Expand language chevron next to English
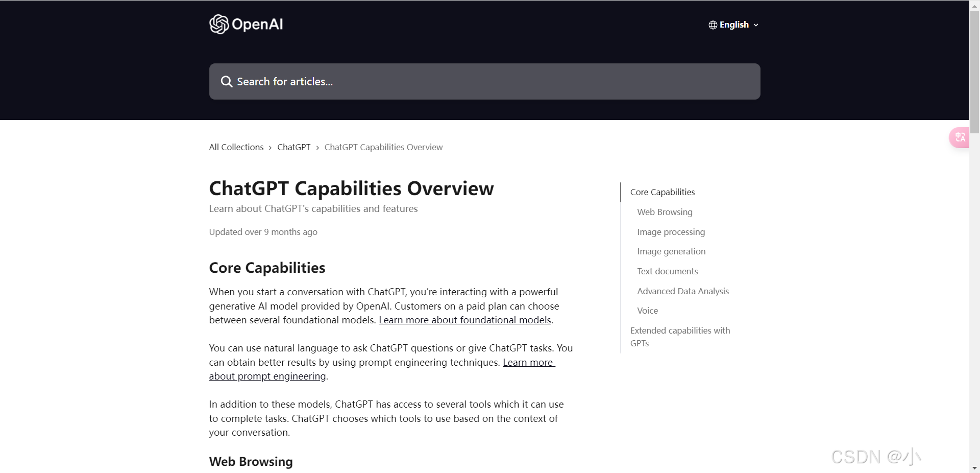980x473 pixels. 756,25
